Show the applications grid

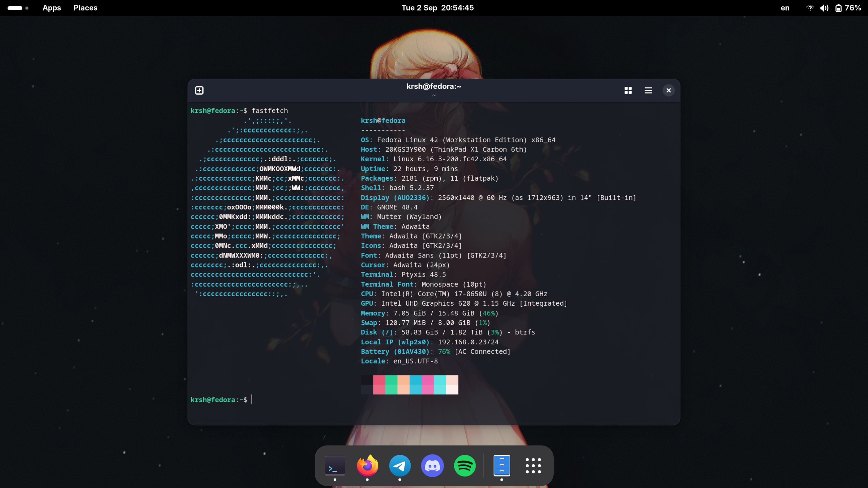click(533, 466)
